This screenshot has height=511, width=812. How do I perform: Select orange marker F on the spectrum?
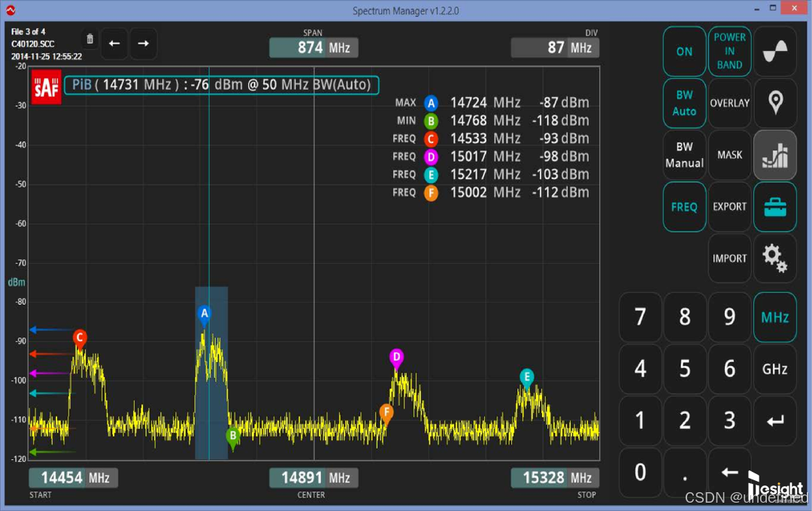[x=386, y=414]
